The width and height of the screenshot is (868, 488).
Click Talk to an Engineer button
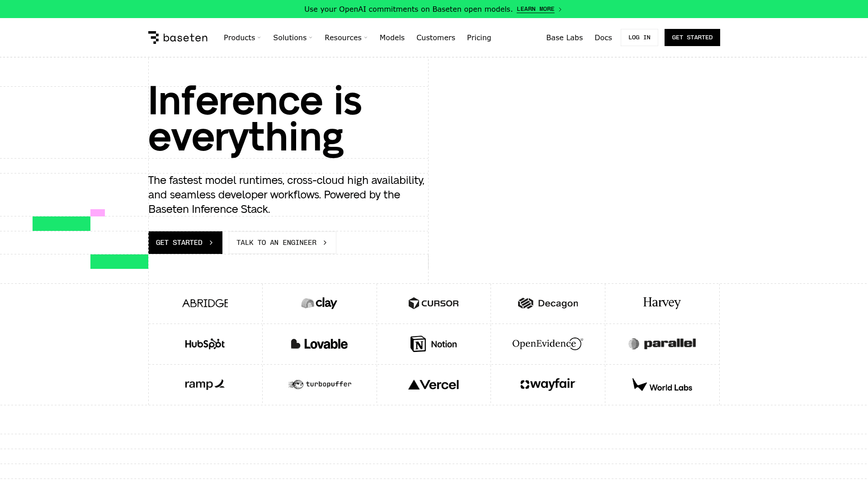pos(283,243)
